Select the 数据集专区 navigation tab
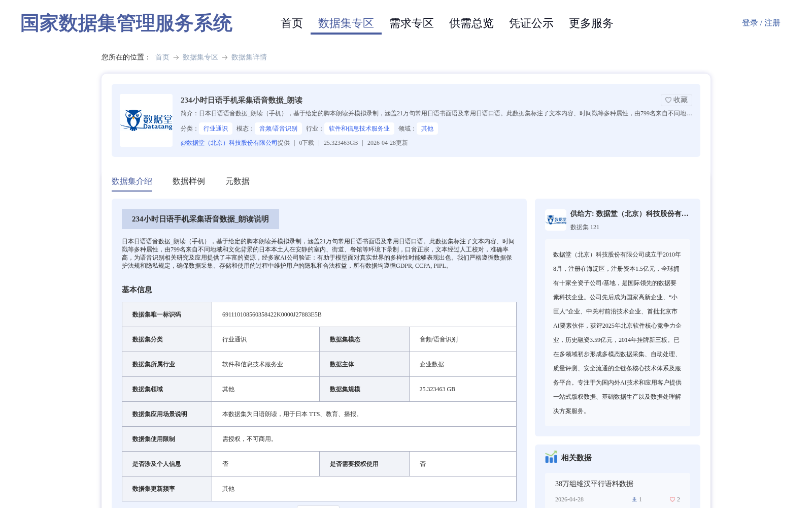 tap(346, 23)
